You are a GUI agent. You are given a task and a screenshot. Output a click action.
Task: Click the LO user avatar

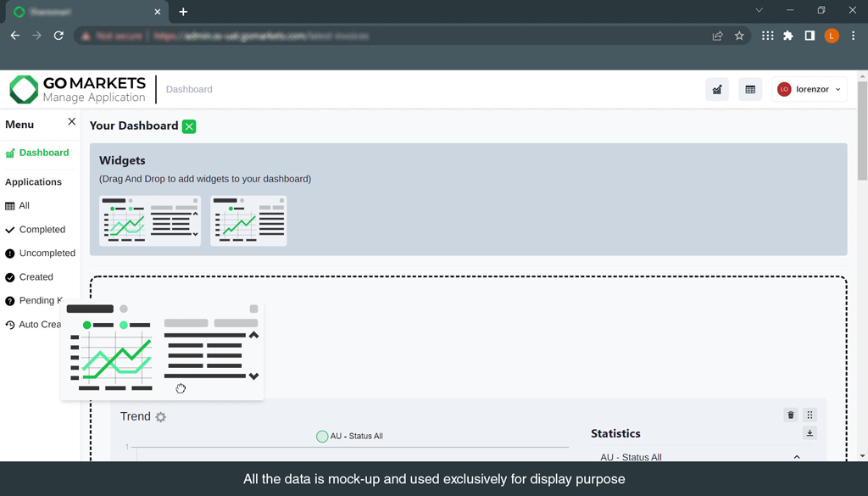784,89
